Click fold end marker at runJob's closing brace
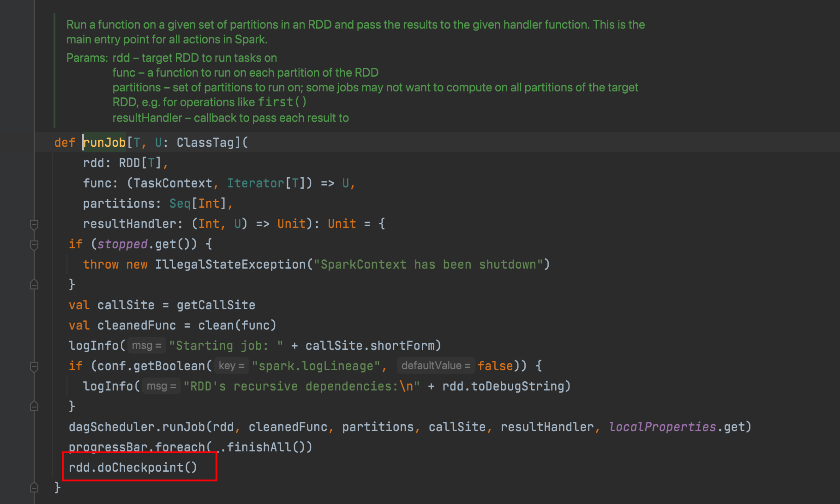The width and height of the screenshot is (840, 504). tap(34, 487)
